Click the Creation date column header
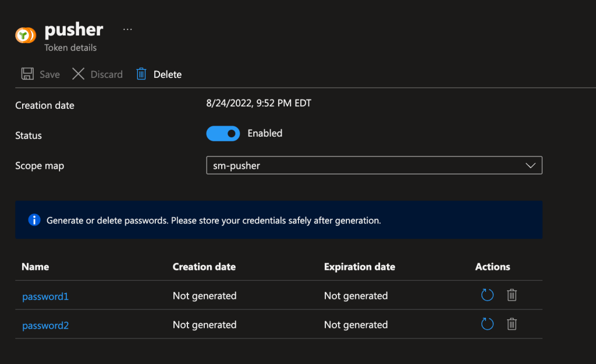 (x=204, y=267)
